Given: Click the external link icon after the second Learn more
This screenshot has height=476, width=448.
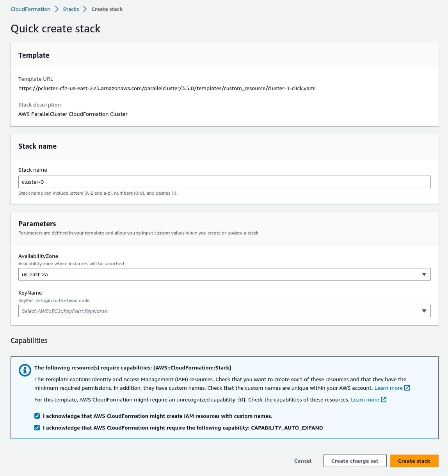Looking at the screenshot, I should tap(383, 400).
